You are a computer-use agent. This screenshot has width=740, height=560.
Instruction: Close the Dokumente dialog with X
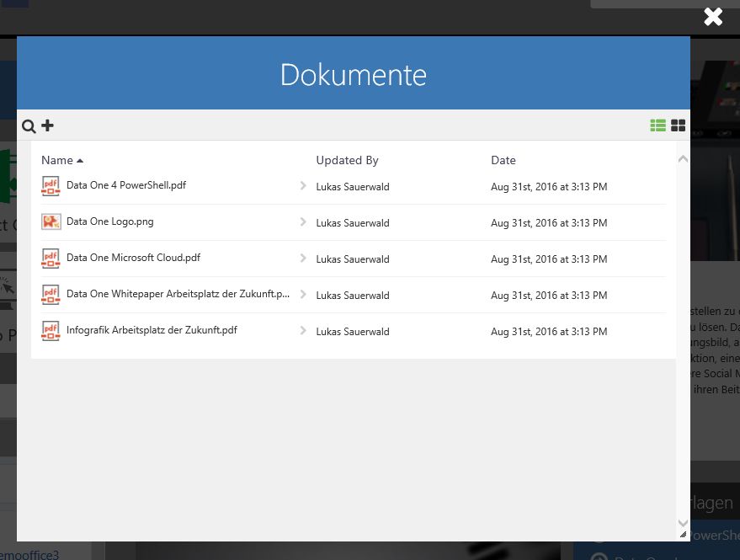[x=713, y=17]
